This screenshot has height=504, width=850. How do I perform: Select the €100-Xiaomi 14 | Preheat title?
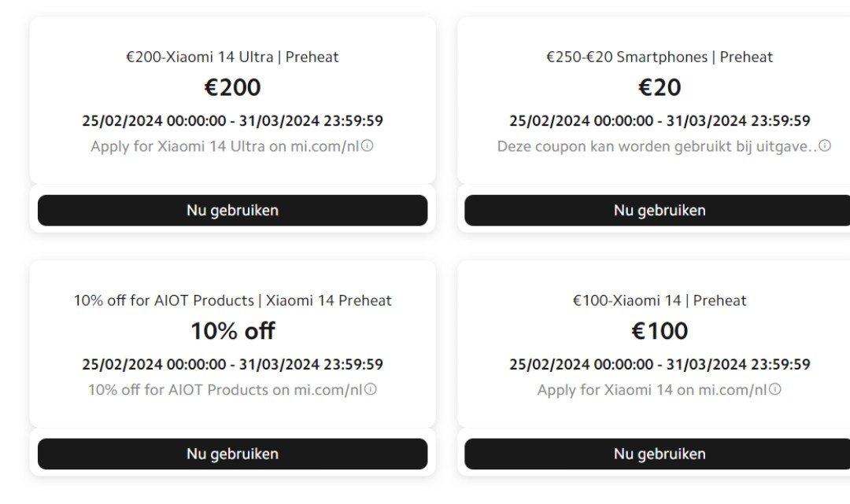[x=660, y=300]
